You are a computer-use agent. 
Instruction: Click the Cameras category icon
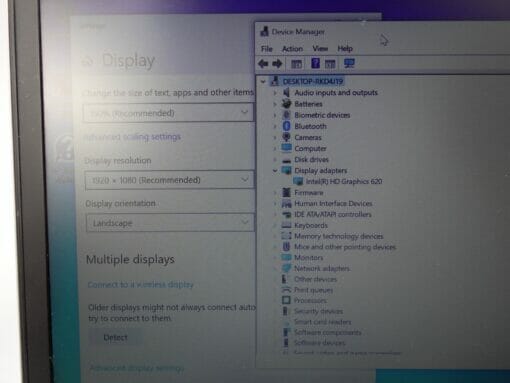tap(286, 137)
